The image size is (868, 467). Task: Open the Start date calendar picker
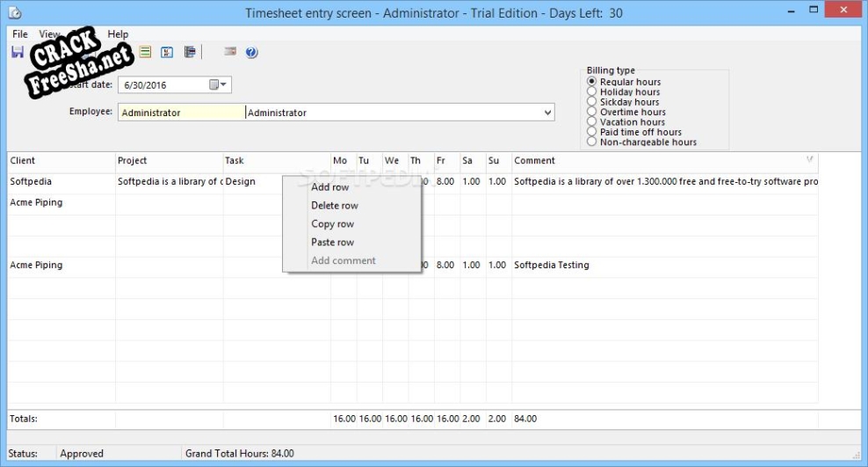click(x=218, y=85)
